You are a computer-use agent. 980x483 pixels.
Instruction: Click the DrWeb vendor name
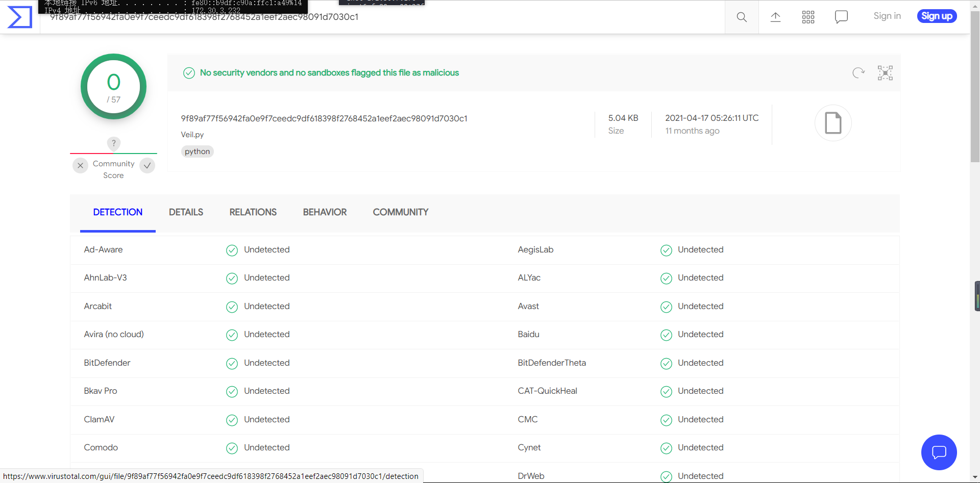[531, 476]
